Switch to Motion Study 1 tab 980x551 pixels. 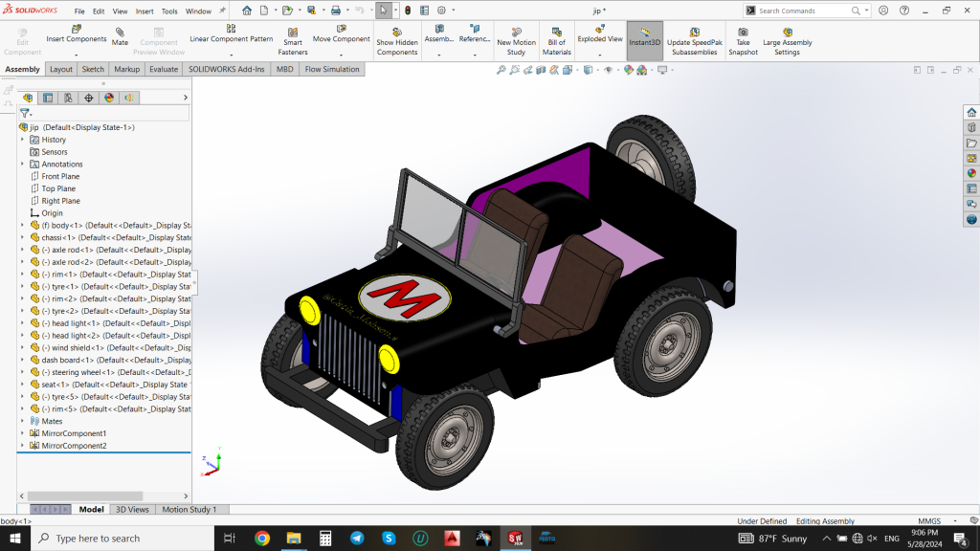click(189, 509)
